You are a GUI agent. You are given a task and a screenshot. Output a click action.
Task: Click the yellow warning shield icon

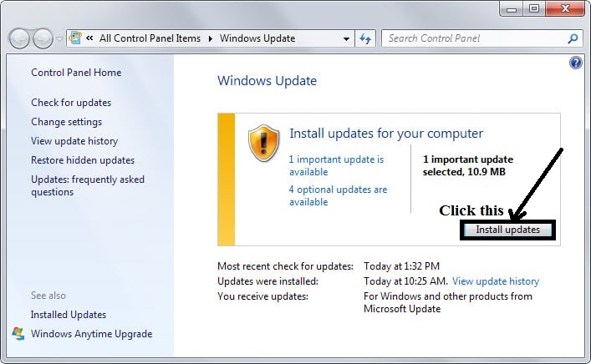[x=264, y=143]
